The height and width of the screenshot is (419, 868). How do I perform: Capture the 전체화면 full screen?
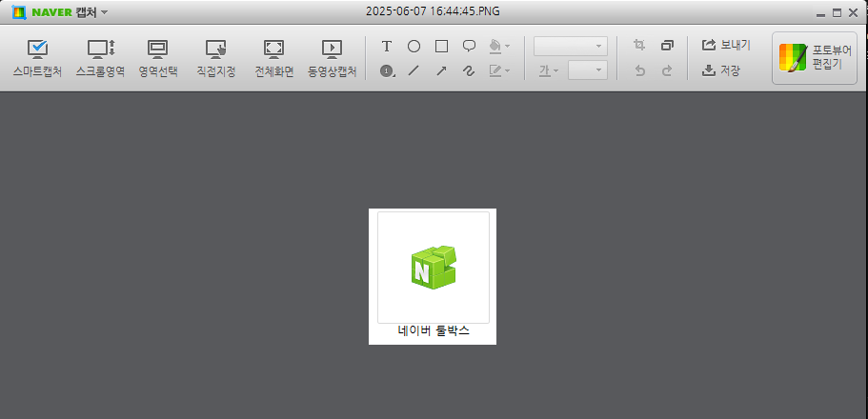click(274, 58)
